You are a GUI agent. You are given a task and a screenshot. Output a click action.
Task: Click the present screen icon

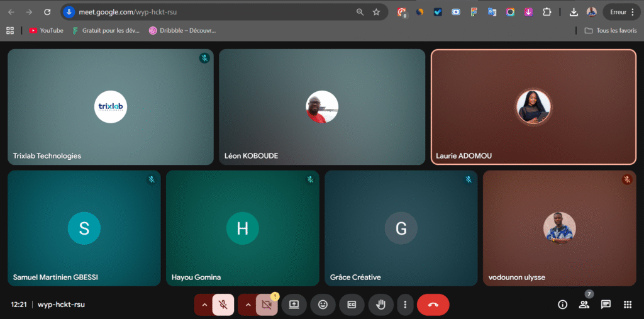point(294,305)
